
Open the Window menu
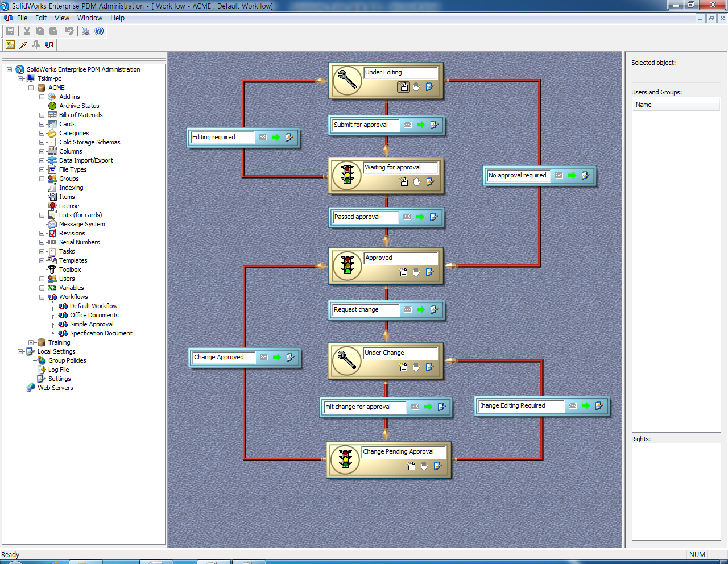pyautogui.click(x=89, y=18)
